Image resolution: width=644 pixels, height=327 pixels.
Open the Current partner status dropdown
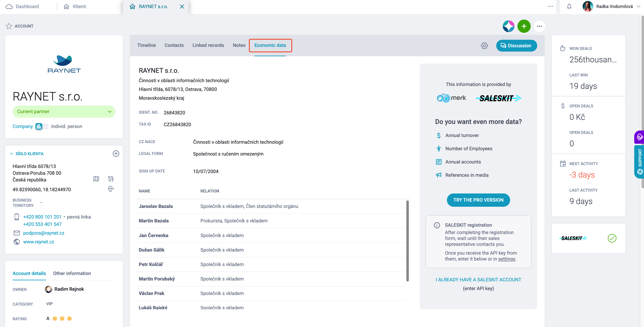[64, 112]
